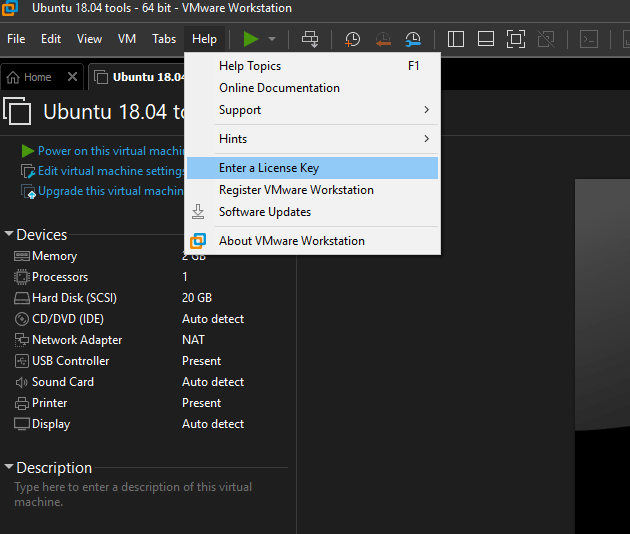Select Register VMware Workstation
The image size is (630, 534).
313,190
